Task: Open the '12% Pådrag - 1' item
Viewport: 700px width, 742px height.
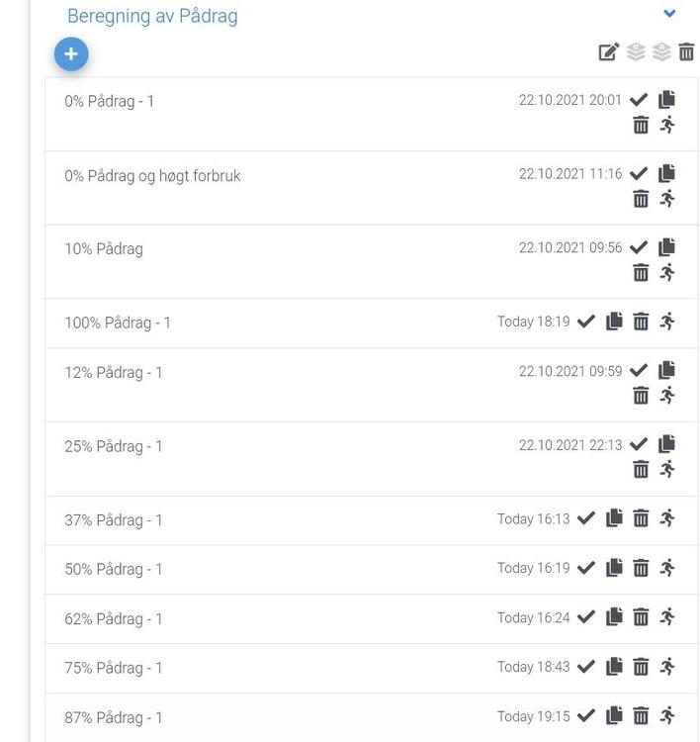Action: pyautogui.click(x=114, y=373)
